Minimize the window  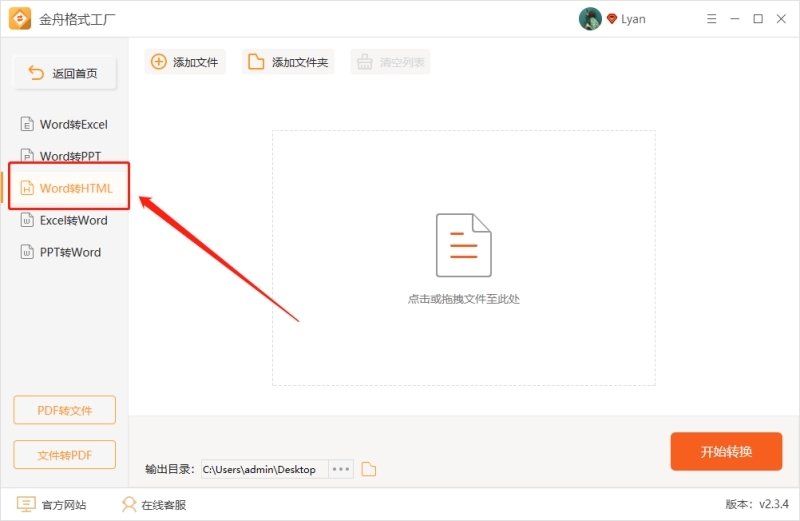[735, 19]
